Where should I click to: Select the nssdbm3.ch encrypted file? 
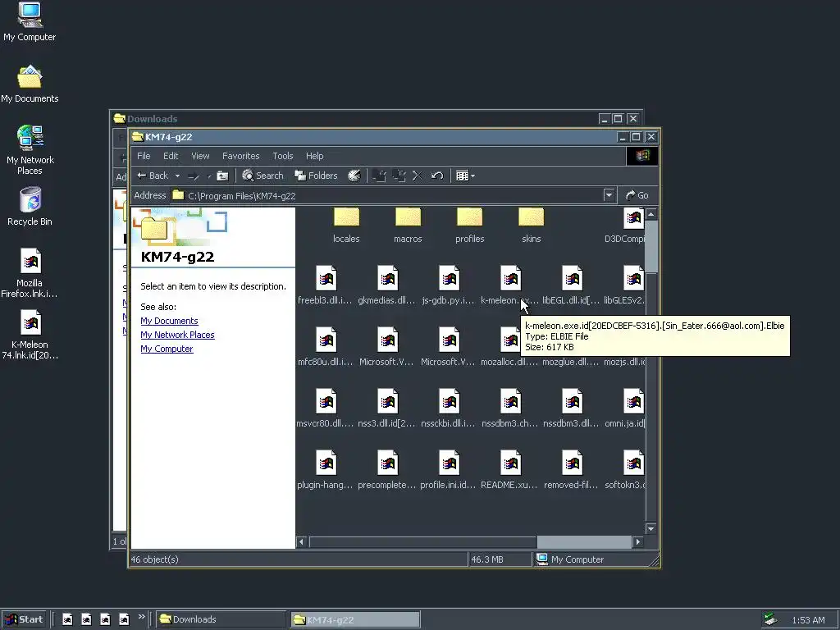(509, 409)
